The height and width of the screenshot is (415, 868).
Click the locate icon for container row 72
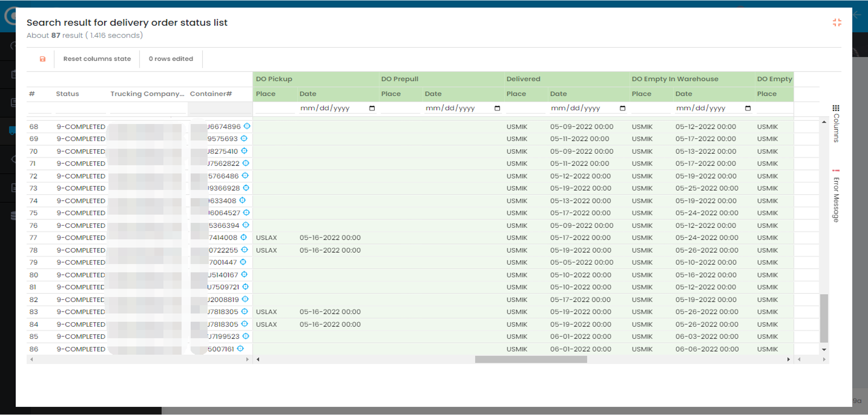[245, 176]
